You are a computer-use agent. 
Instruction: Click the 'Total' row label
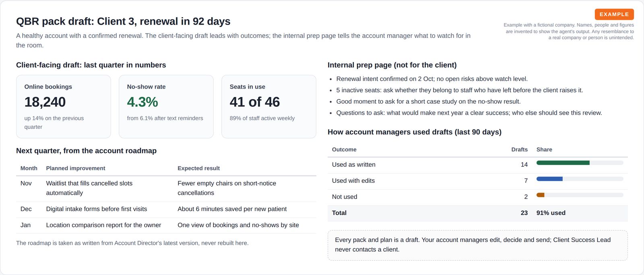pyautogui.click(x=339, y=213)
